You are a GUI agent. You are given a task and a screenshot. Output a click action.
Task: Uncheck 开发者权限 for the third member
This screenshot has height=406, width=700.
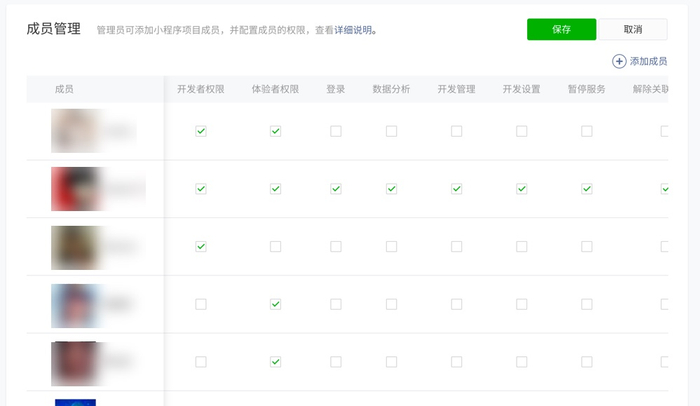pyautogui.click(x=201, y=246)
